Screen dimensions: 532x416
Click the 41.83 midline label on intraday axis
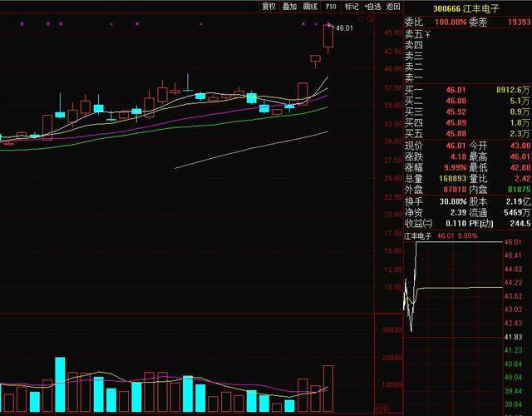(x=514, y=337)
